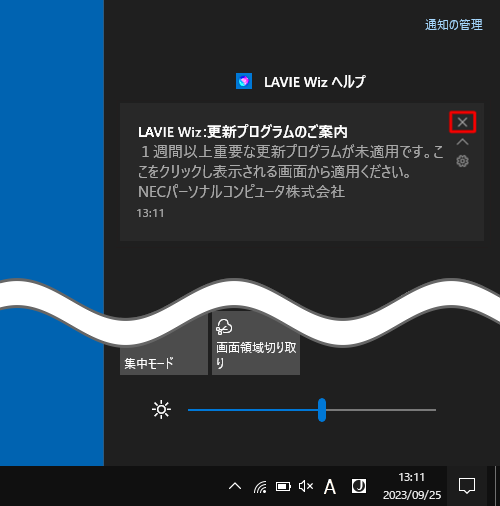Switch IME input mode A indicator
The height and width of the screenshot is (506, 500).
(330, 487)
